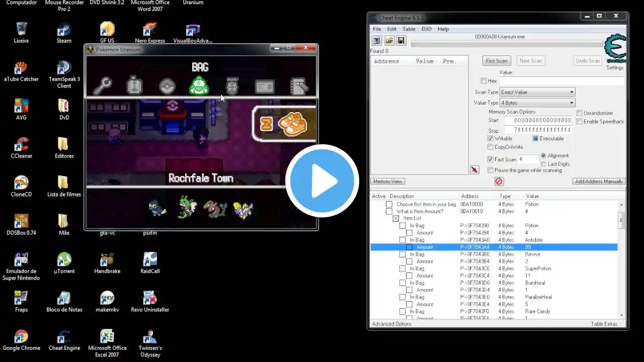644x362 pixels.
Task: Toggle the Hex checkbox
Action: click(484, 81)
